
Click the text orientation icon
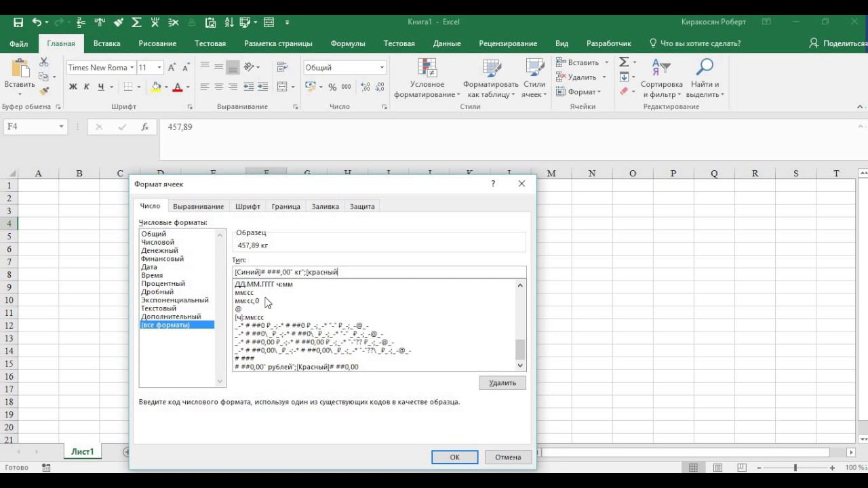249,67
